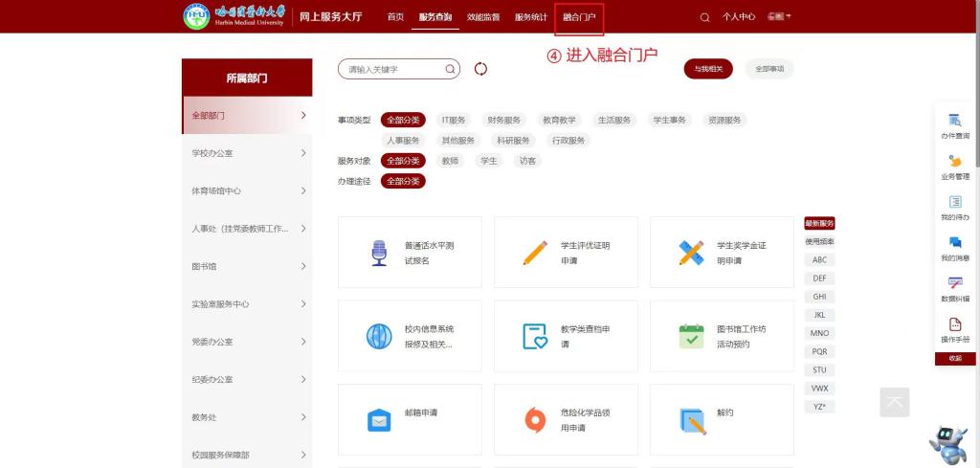Click the 全部事项 button
This screenshot has height=468, width=980.
pos(769,69)
